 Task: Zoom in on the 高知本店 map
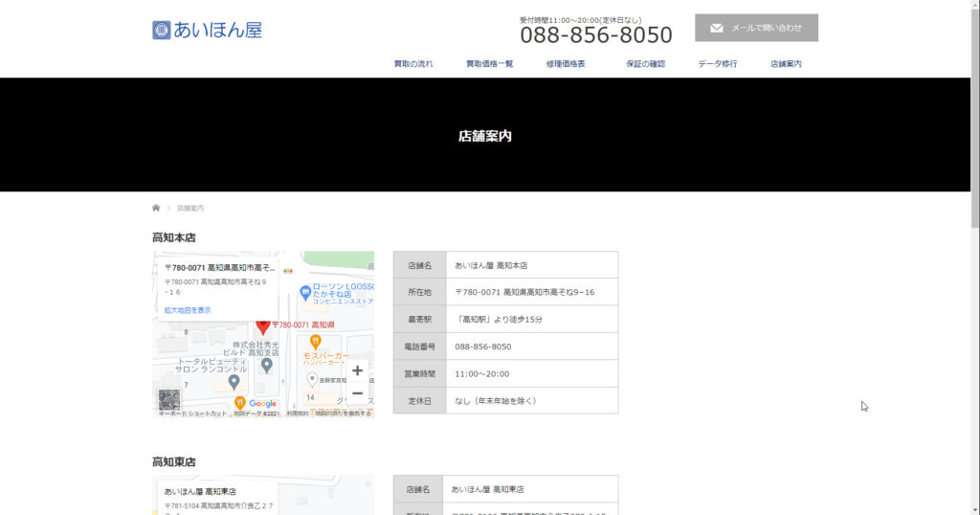[x=357, y=370]
